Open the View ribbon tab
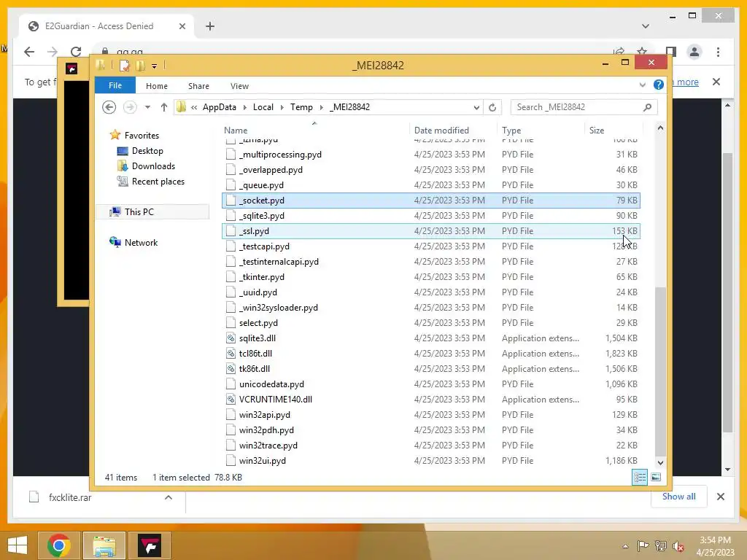This screenshot has height=560, width=747. click(239, 86)
